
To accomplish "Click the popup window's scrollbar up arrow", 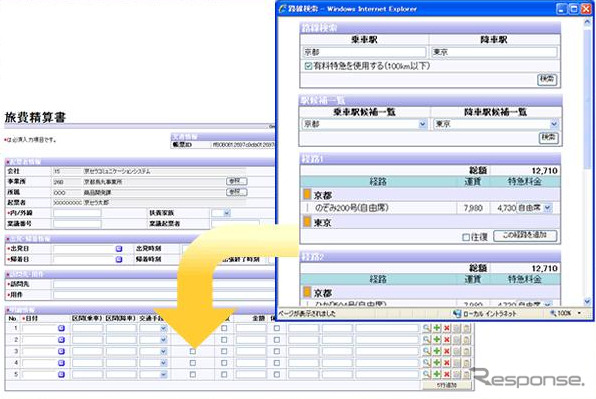I will click(587, 23).
